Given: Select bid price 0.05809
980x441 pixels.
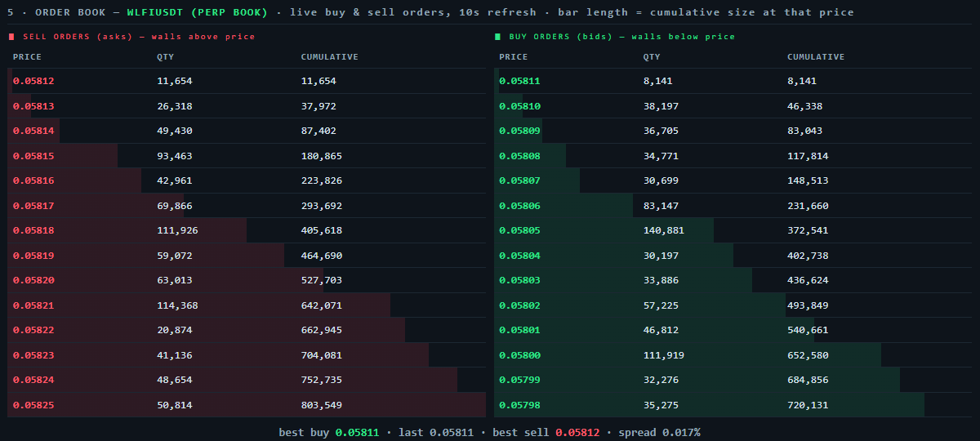Looking at the screenshot, I should click(519, 131).
